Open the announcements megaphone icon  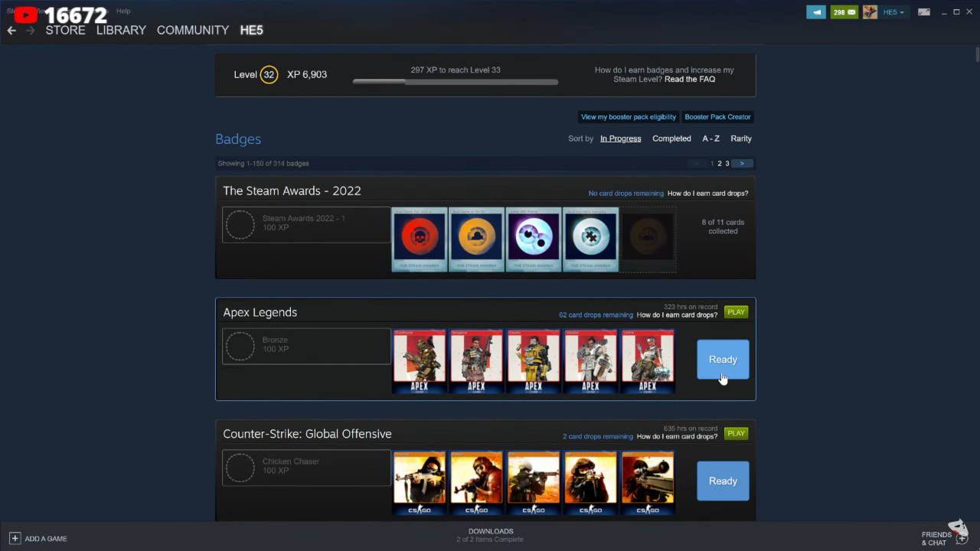coord(816,12)
